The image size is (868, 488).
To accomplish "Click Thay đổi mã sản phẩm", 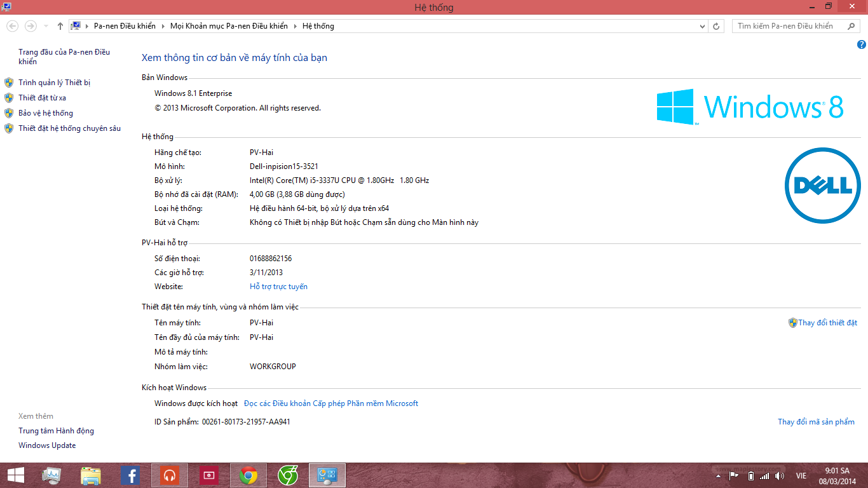I will [x=816, y=422].
